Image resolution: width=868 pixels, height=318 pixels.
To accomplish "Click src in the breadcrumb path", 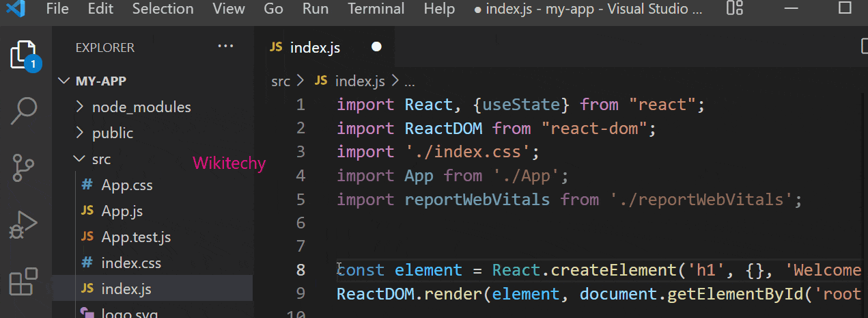I will pyautogui.click(x=280, y=81).
